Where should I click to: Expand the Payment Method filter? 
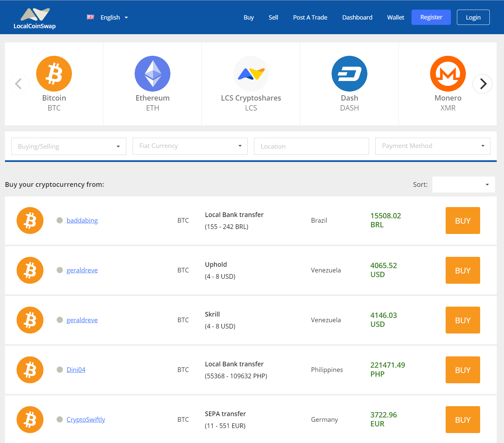pyautogui.click(x=432, y=146)
